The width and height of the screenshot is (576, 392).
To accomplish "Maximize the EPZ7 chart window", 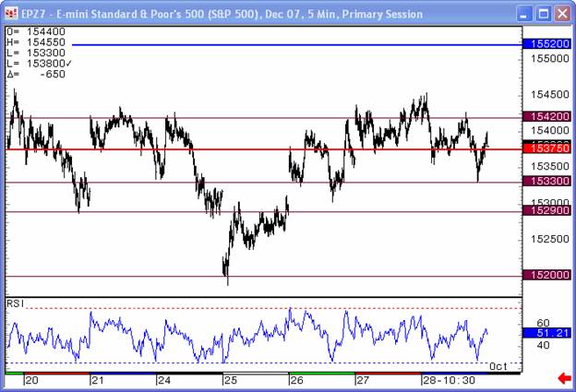I will [542, 14].
